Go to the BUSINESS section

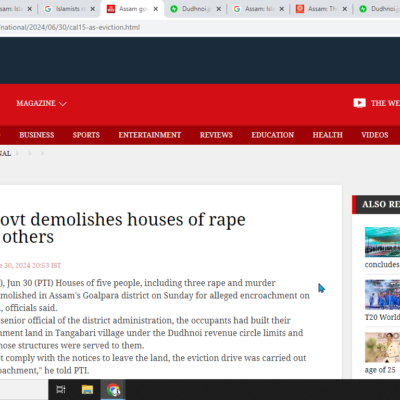37,135
